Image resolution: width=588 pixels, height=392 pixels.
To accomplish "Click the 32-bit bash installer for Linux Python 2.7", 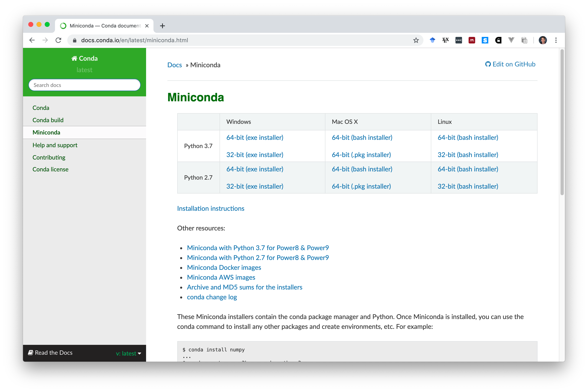I will [x=468, y=186].
